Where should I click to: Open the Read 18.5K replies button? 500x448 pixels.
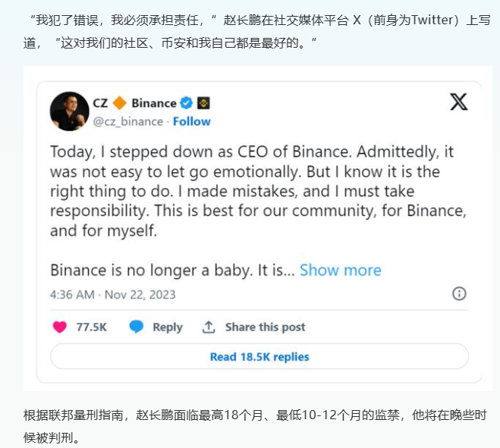coord(259,356)
